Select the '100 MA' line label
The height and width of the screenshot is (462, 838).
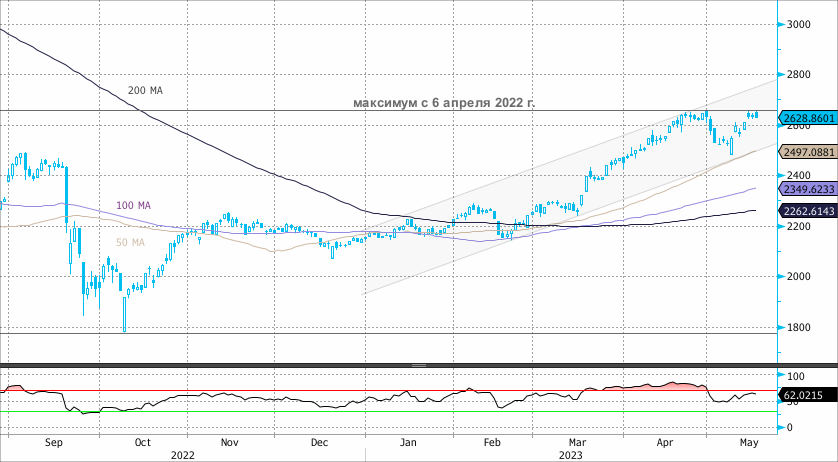[x=133, y=205]
